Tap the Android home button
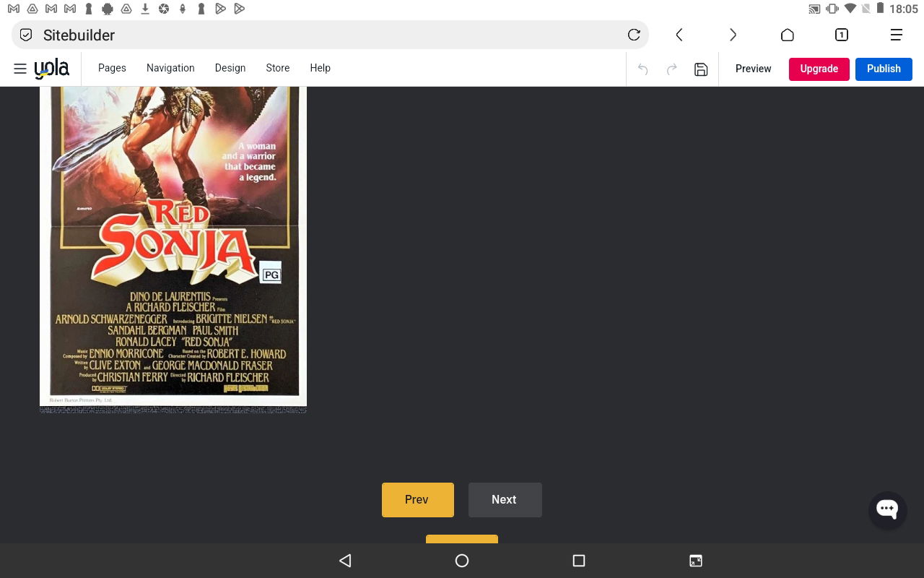Image resolution: width=924 pixels, height=578 pixels. [x=462, y=561]
